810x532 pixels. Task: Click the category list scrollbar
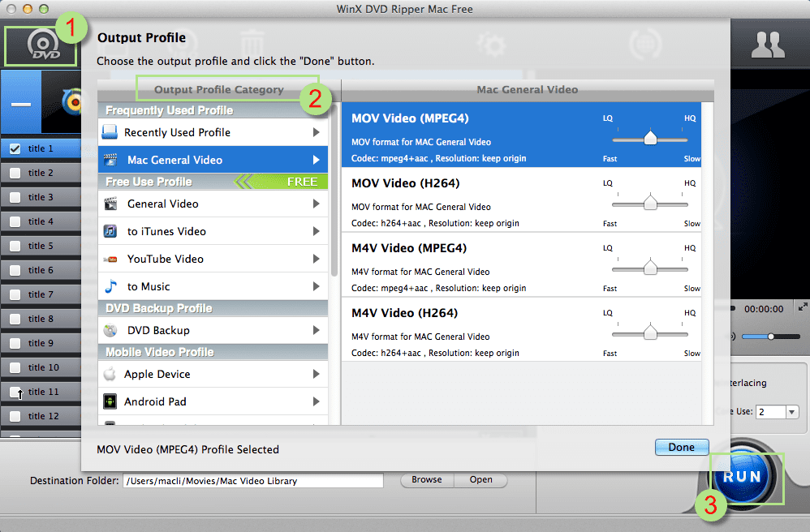(334, 191)
